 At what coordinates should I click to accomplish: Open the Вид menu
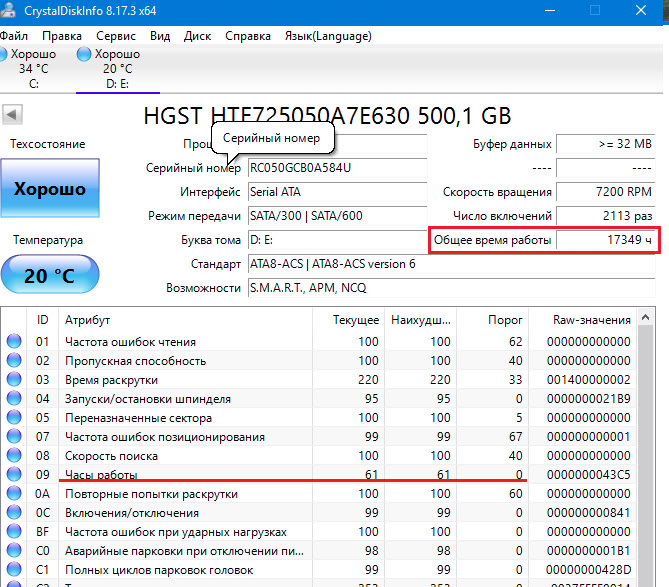(160, 36)
